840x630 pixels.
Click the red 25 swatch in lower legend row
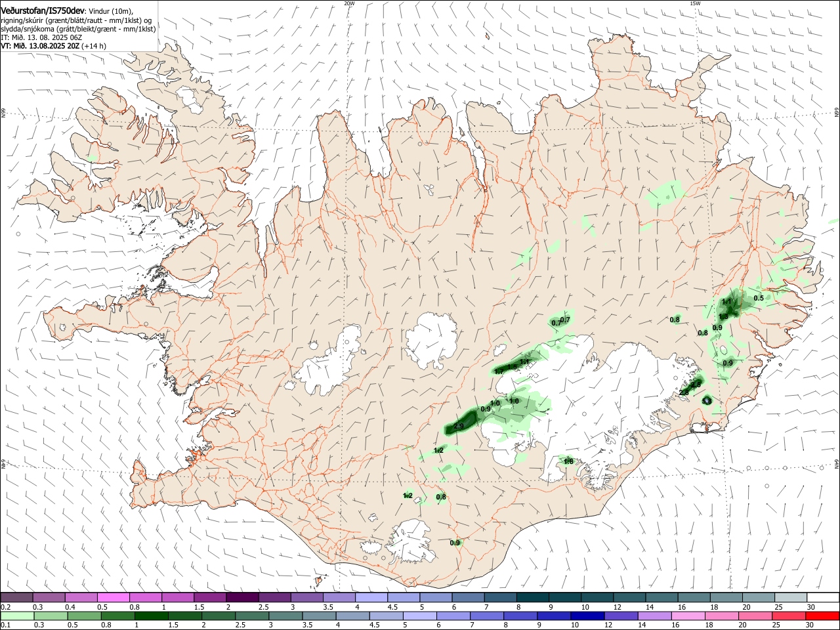(788, 616)
